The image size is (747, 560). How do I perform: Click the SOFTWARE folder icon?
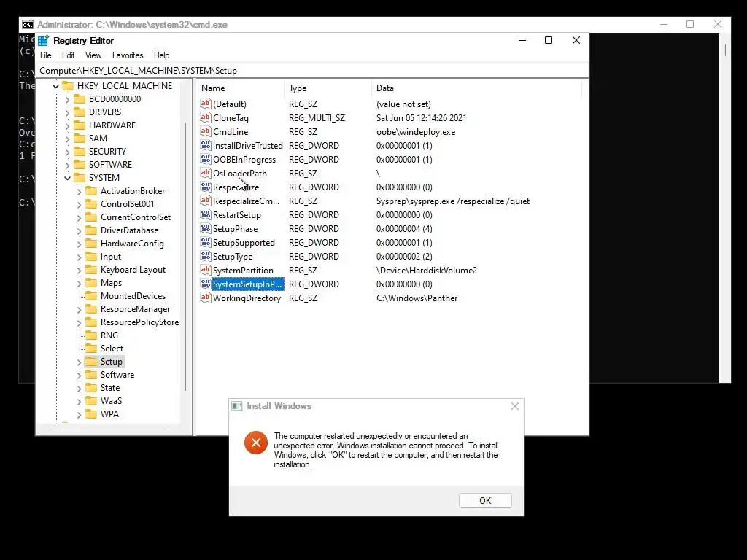point(80,164)
